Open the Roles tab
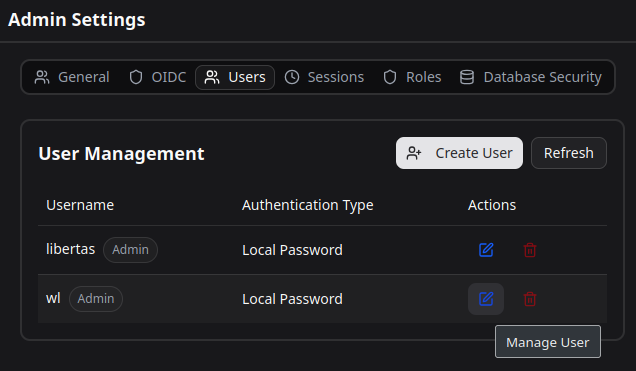 point(412,77)
